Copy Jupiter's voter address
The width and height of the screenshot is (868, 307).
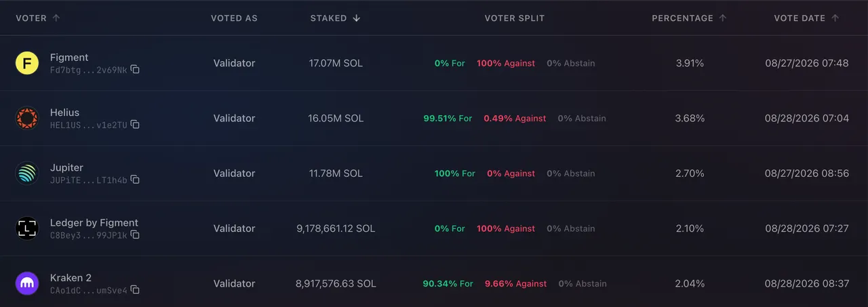click(x=135, y=180)
